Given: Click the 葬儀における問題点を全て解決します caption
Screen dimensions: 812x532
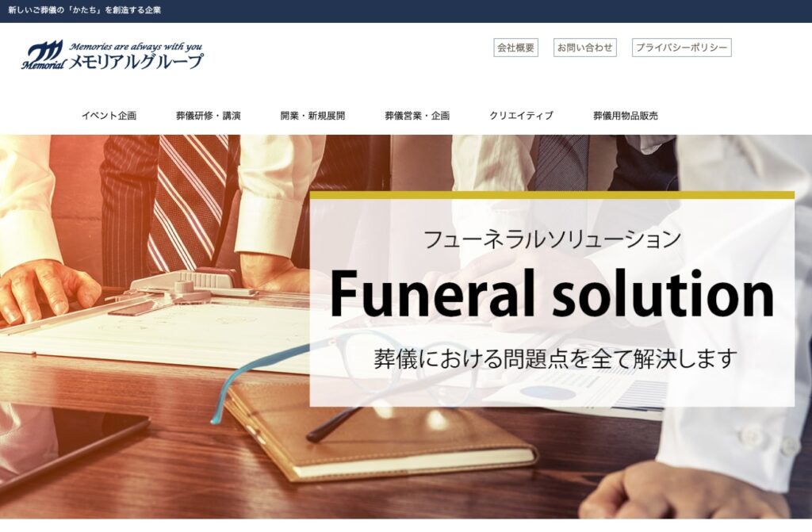Looking at the screenshot, I should (x=555, y=358).
